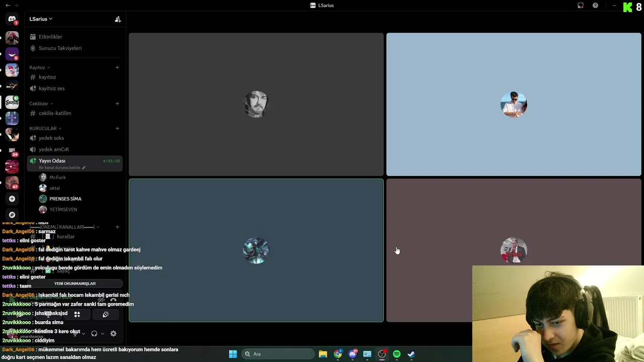Open output device options chevron

tap(103, 333)
